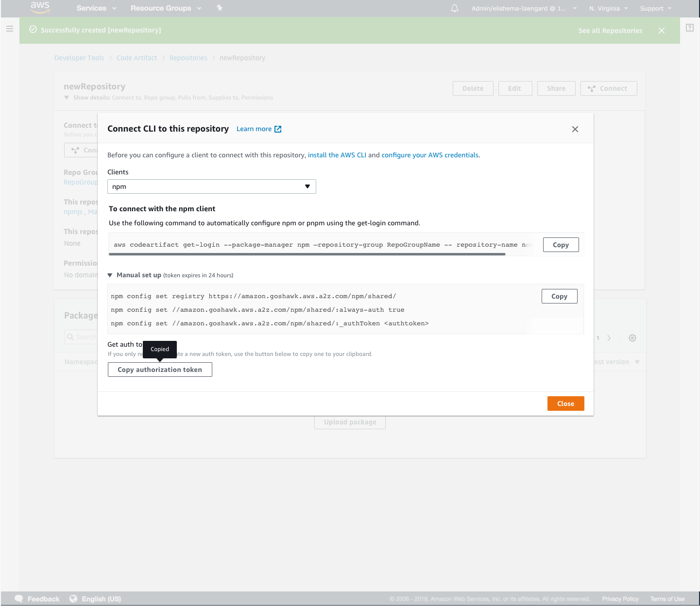
Task: Open the Support menu
Action: [x=656, y=8]
